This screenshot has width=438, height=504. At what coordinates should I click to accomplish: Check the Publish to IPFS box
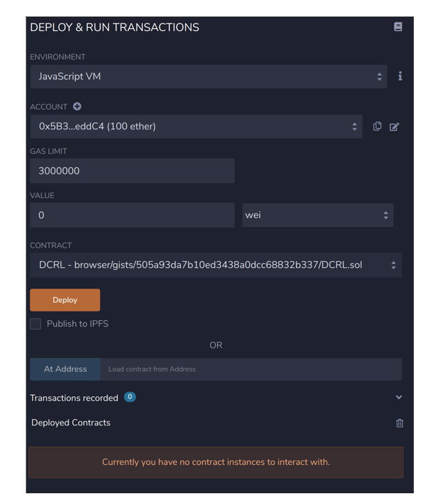coord(36,324)
